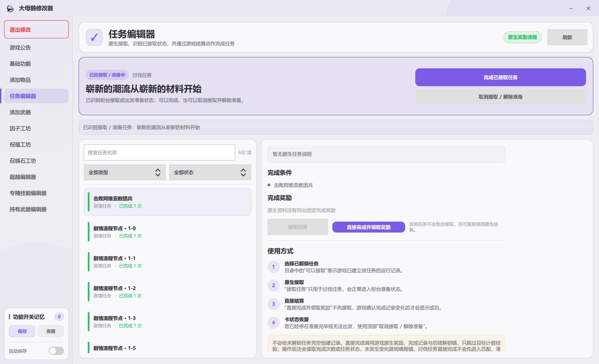Click the checkmark icon beside 任务编辑器
This screenshot has height=364, width=599.
pos(94,37)
